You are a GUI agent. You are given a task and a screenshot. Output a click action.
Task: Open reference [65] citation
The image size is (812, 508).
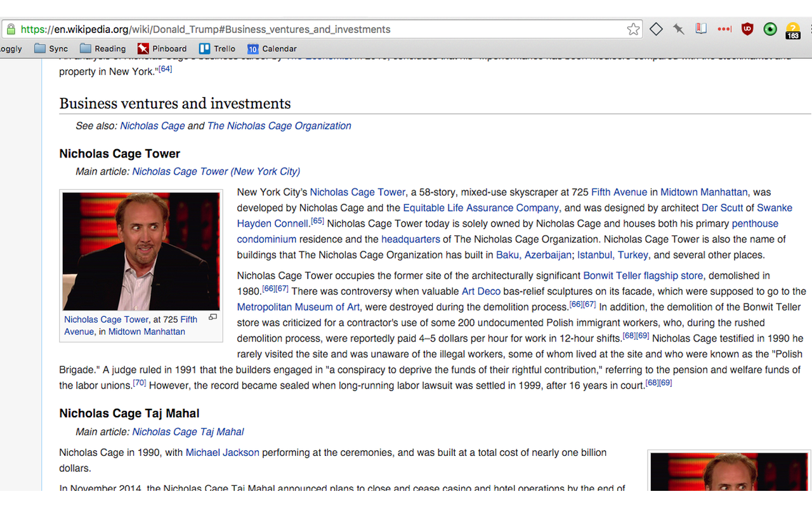pos(317,221)
